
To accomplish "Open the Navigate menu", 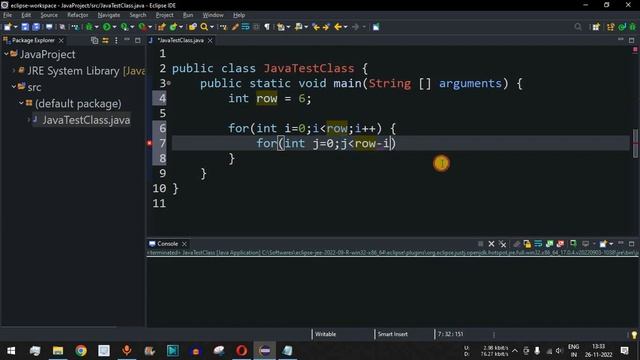I will [109, 15].
